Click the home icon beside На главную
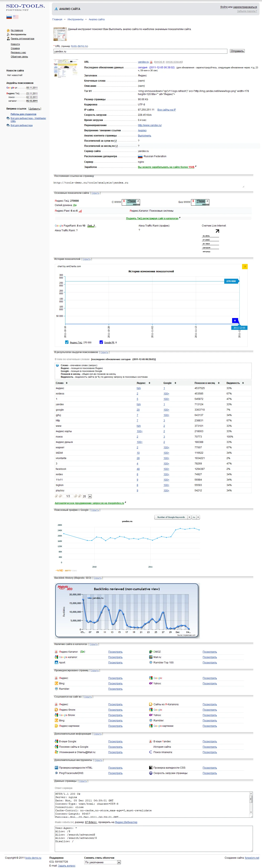This screenshot has height=868, width=262. (x=8, y=30)
